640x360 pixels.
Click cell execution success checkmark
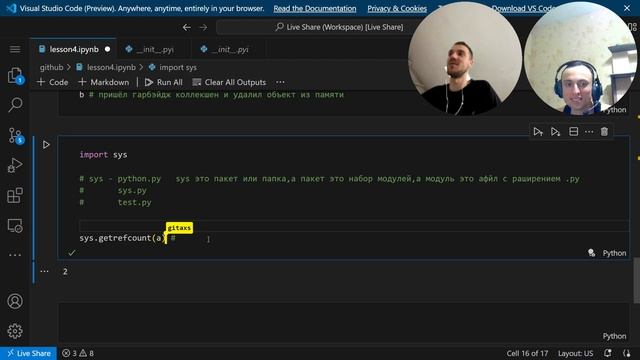(x=72, y=253)
